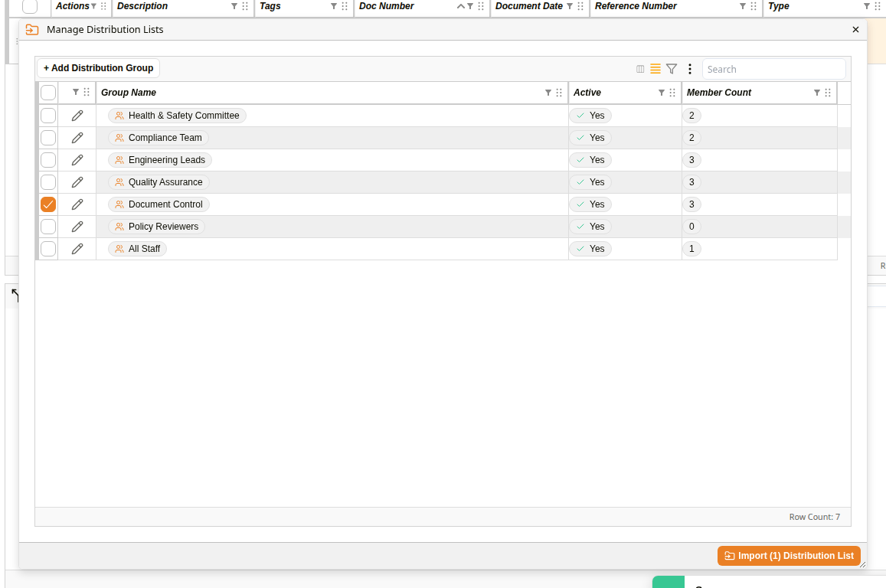Image resolution: width=886 pixels, height=588 pixels.
Task: Click Row Count: 7 footer text
Action: (814, 517)
